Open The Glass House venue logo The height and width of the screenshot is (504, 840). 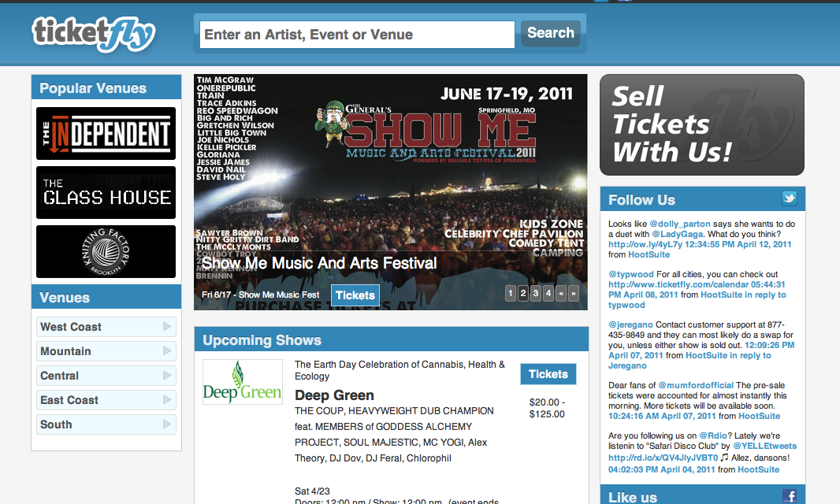[x=106, y=192]
